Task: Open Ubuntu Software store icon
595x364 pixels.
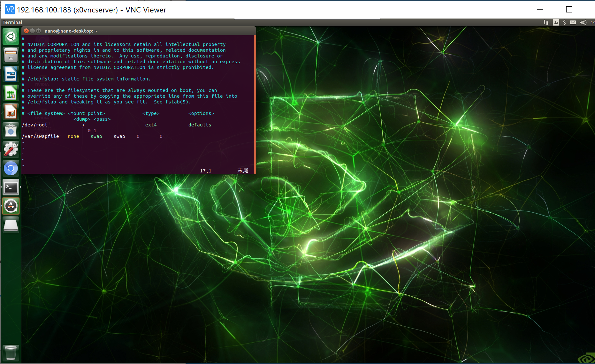Action: (11, 130)
